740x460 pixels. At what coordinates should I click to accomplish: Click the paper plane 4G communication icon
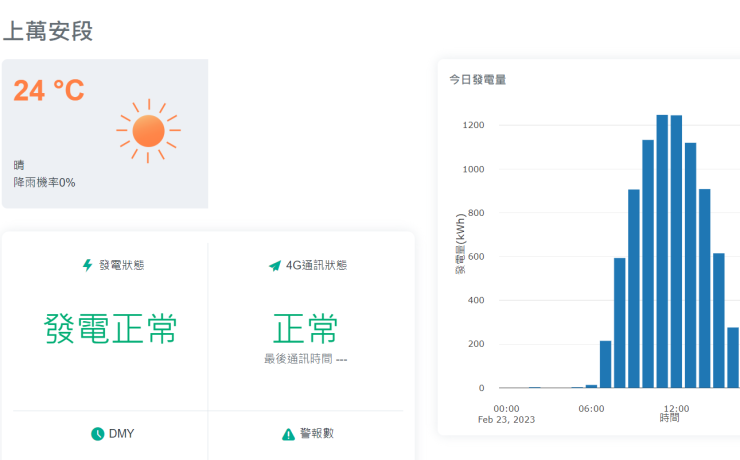point(275,266)
